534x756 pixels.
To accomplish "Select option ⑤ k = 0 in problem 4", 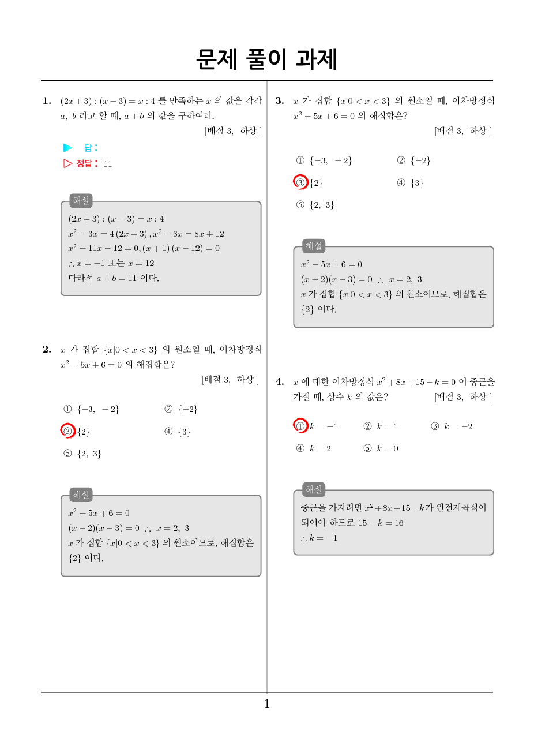I will click(x=381, y=448).
